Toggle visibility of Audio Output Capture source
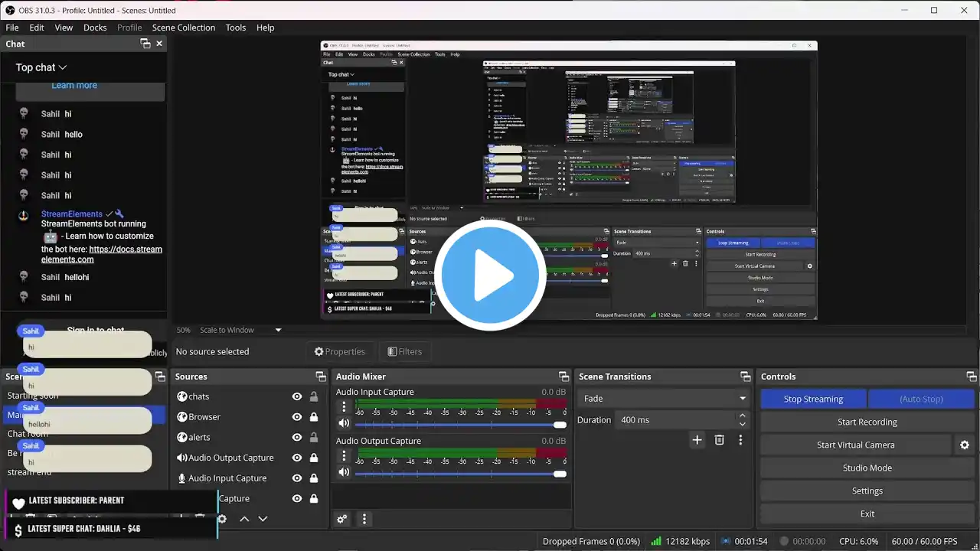The height and width of the screenshot is (551, 980). pyautogui.click(x=297, y=458)
